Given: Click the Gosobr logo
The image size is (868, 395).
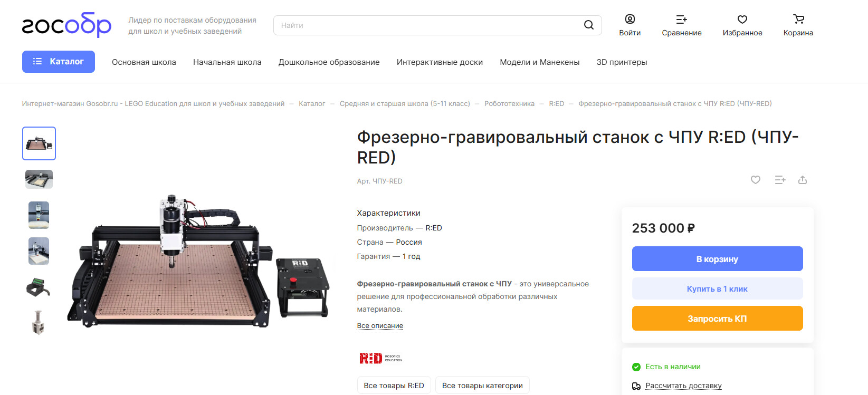Looking at the screenshot, I should point(66,25).
